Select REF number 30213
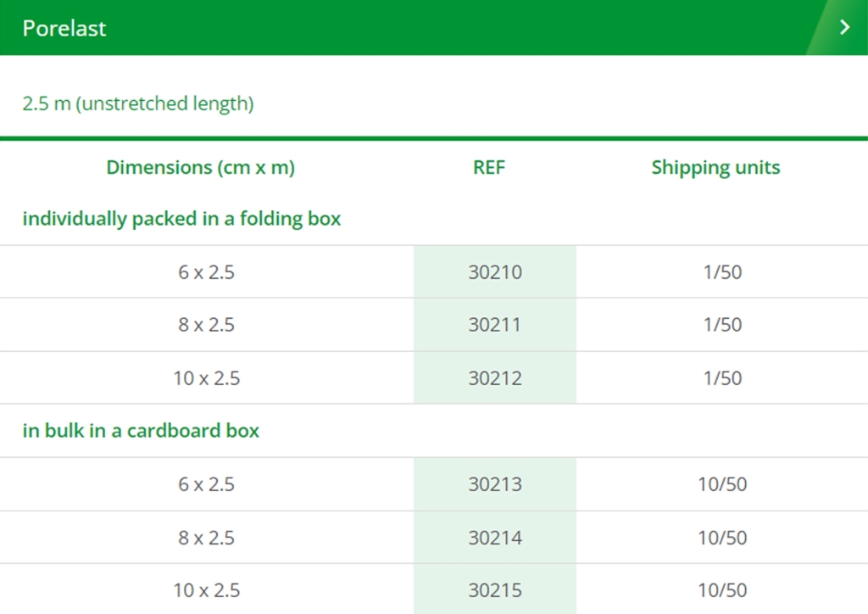The image size is (868, 614). [495, 484]
